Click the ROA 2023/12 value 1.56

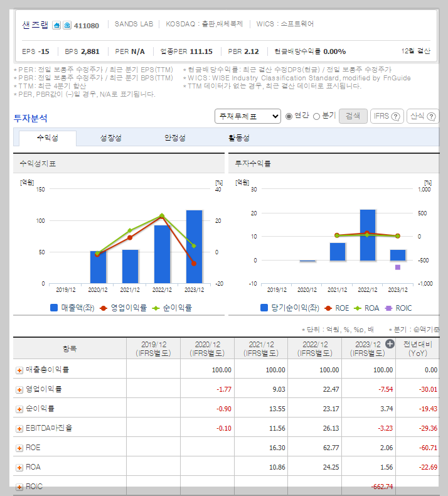[387, 467]
